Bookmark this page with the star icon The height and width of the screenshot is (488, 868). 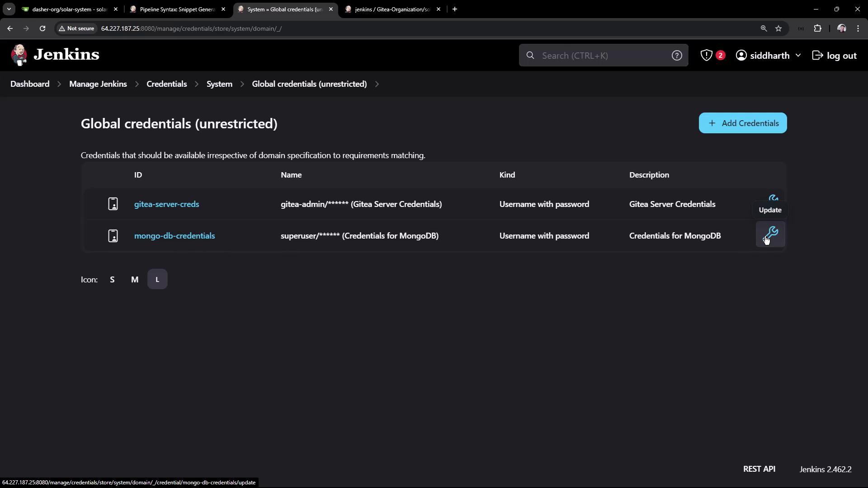(778, 28)
